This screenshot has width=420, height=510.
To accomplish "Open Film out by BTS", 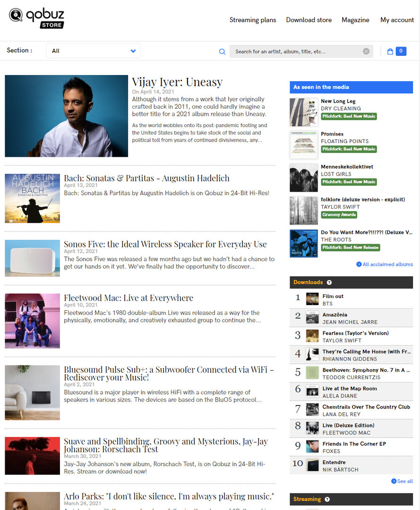I will coord(351,299).
